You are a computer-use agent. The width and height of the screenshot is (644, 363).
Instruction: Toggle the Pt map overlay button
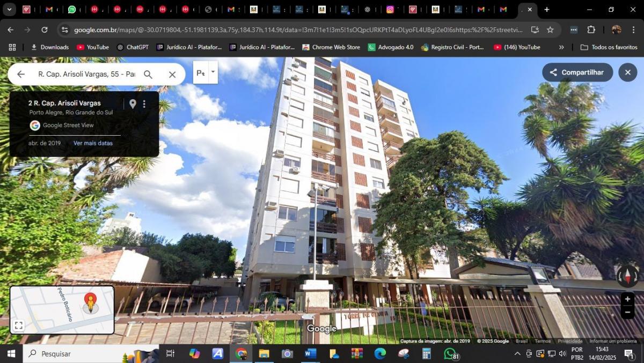tap(201, 72)
